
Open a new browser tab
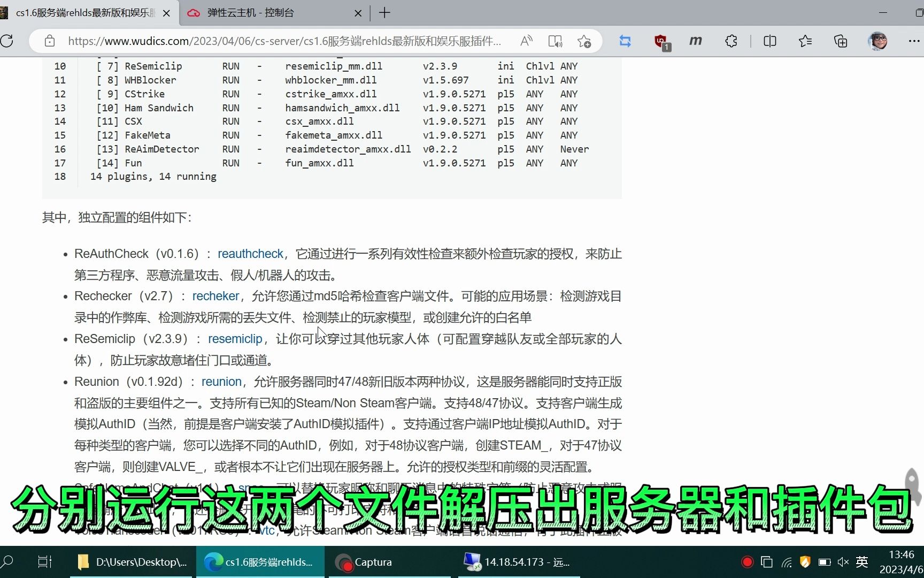pos(384,12)
